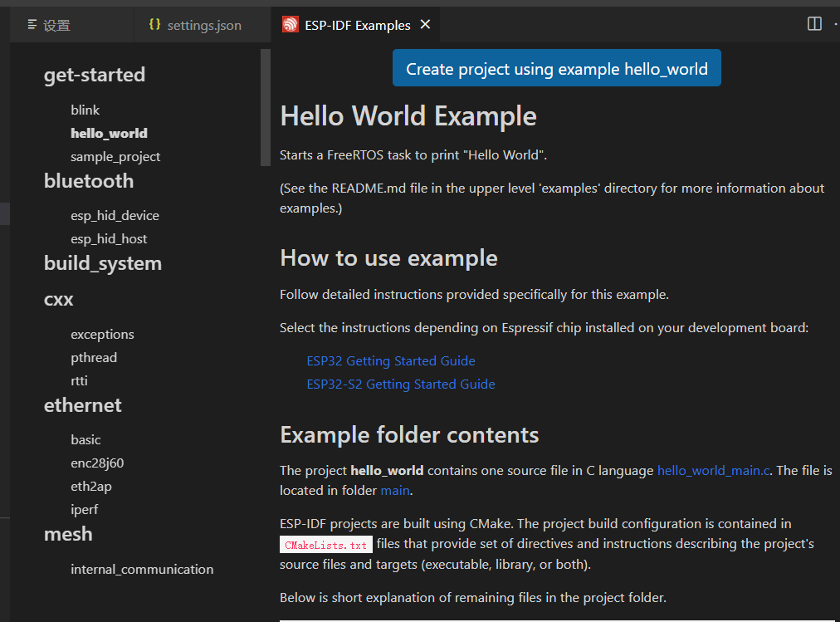Viewport: 840px width, 622px height.
Task: Select the eth2ap example
Action: [x=91, y=487]
